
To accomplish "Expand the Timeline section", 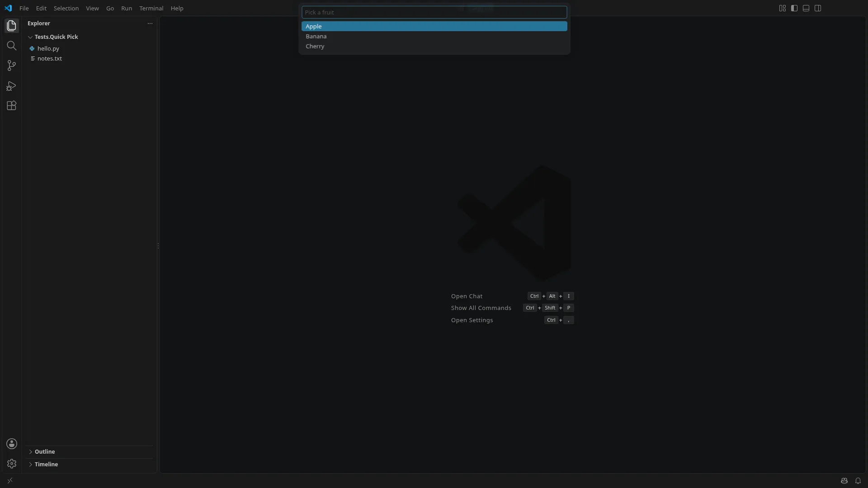I will coord(90,465).
